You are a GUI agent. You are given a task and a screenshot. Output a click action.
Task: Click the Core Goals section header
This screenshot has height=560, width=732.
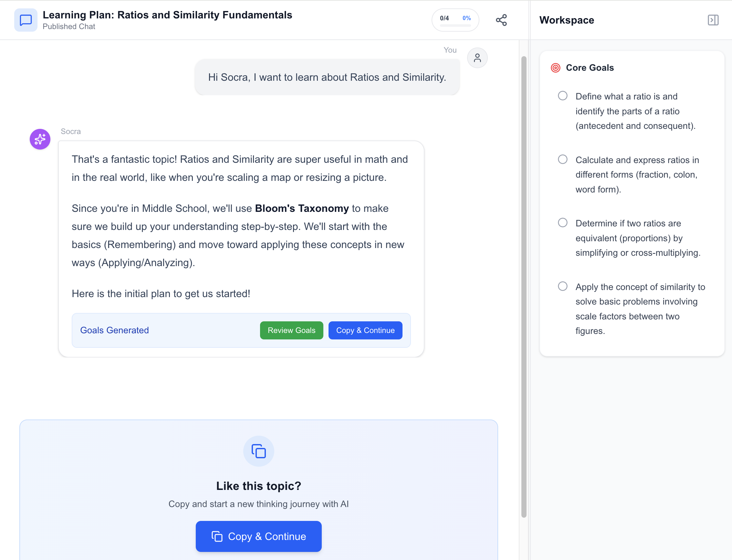590,68
